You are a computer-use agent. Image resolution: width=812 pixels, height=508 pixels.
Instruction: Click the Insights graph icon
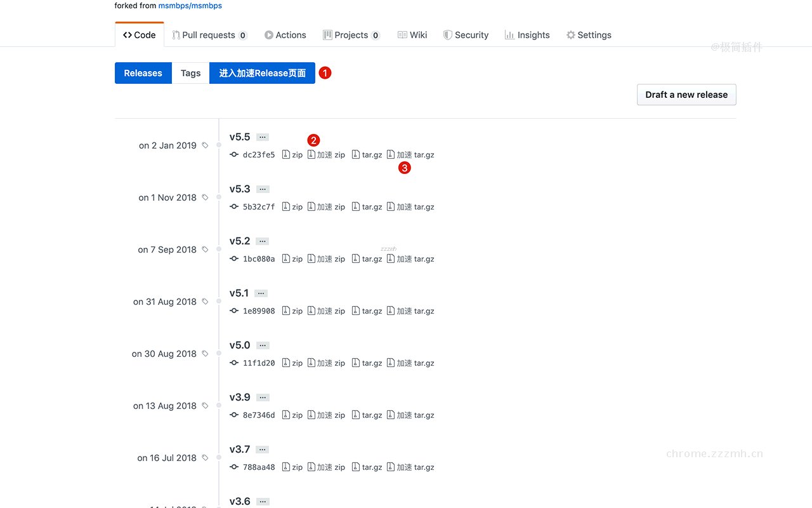tap(509, 35)
